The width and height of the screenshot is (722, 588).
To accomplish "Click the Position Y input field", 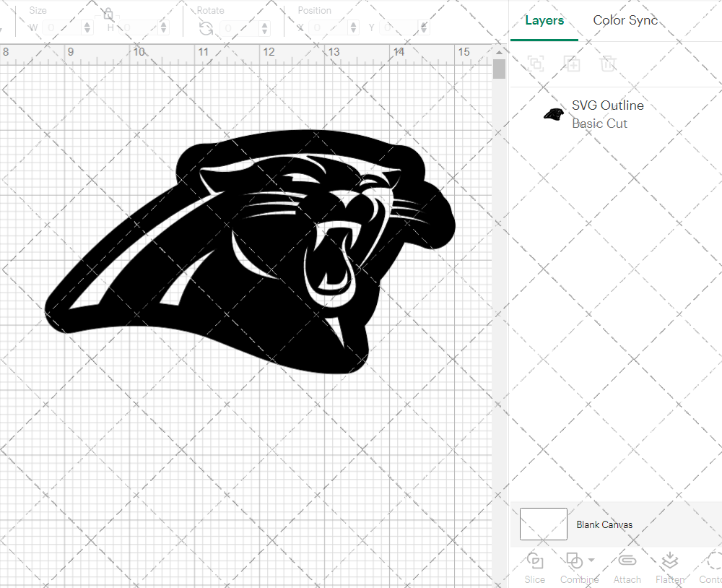I will tap(400, 27).
